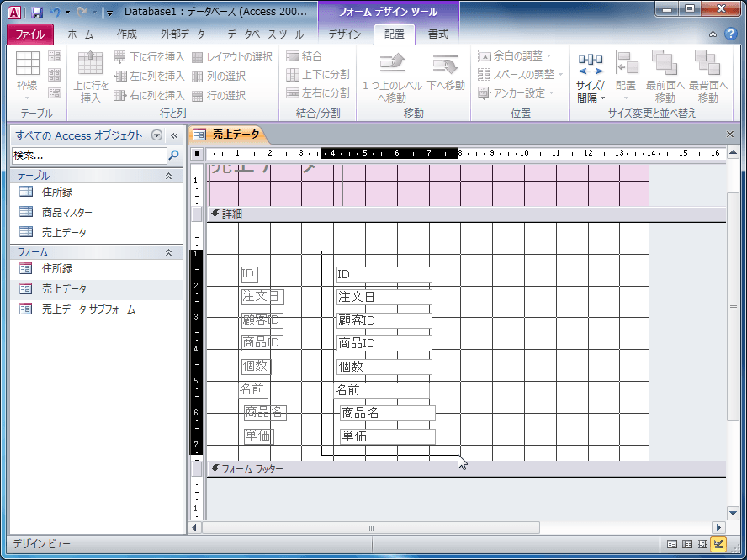This screenshot has height=560, width=747.
Task: Click 左右に分割 split horizontally
Action: pyautogui.click(x=318, y=92)
